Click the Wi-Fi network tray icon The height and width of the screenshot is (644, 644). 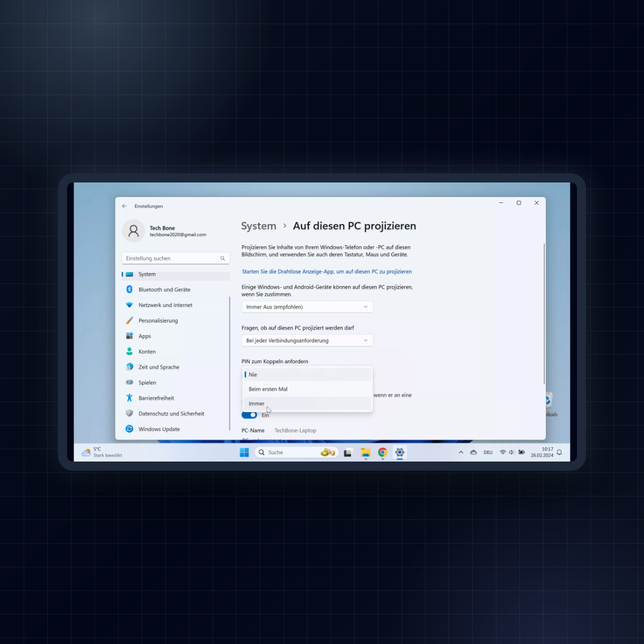(503, 452)
